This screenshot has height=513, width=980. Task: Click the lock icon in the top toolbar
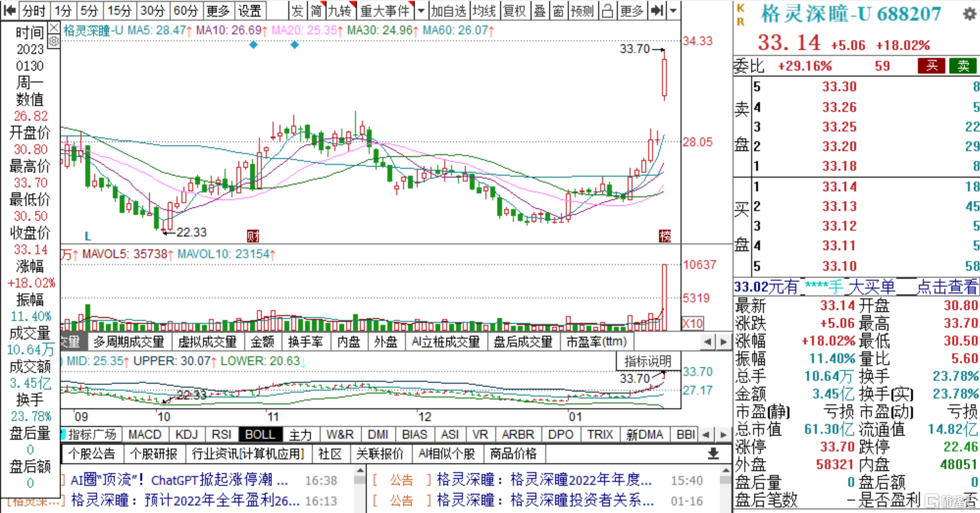tap(608, 10)
